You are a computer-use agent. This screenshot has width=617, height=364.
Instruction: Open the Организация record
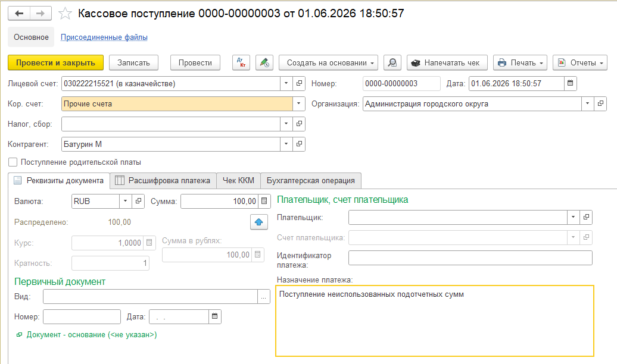click(600, 103)
